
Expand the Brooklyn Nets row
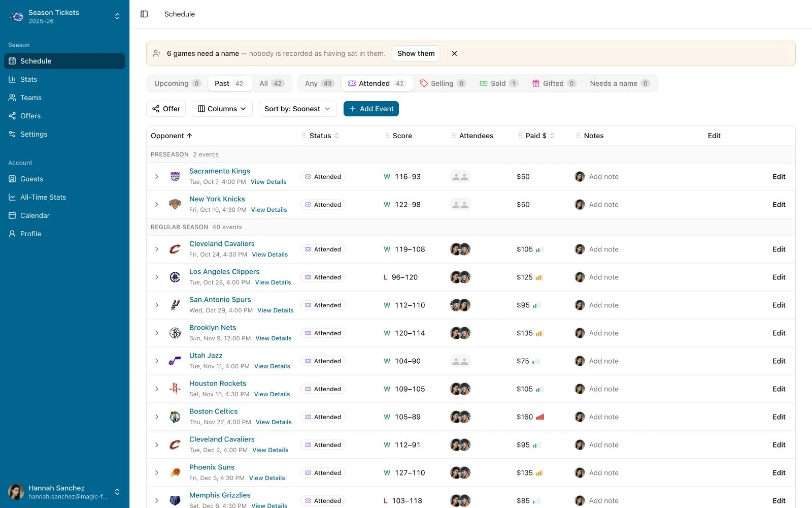[157, 333]
